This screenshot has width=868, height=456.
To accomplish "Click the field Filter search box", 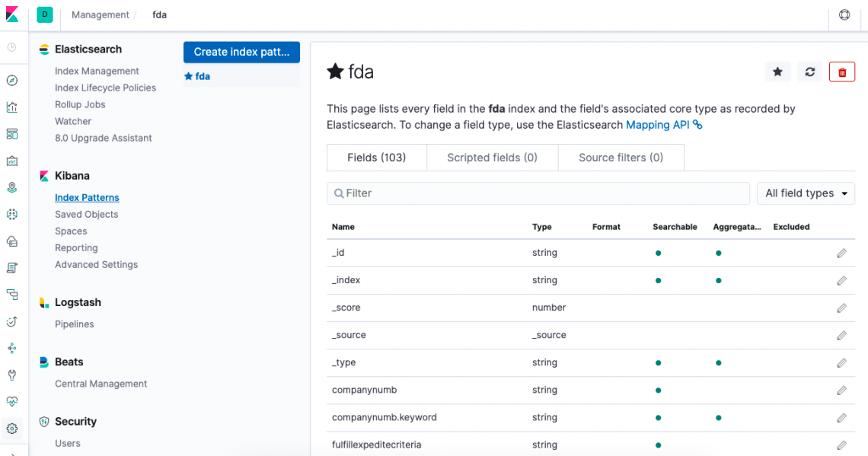I will click(x=538, y=193).
